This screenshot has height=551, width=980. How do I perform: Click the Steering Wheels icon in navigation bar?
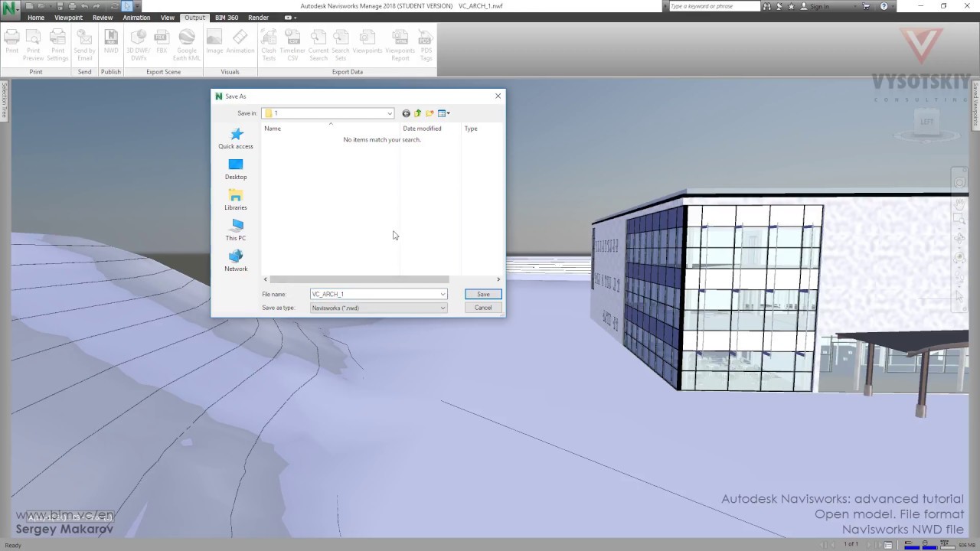pos(959,183)
